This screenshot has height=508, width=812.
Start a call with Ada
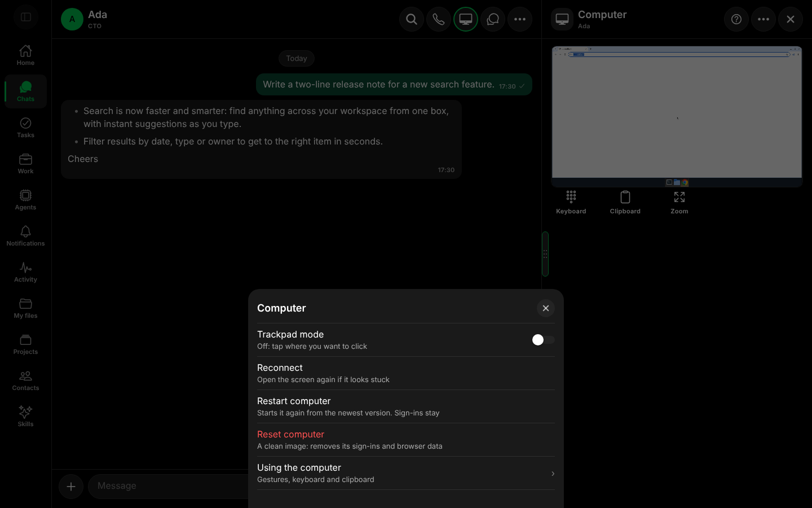click(439, 19)
